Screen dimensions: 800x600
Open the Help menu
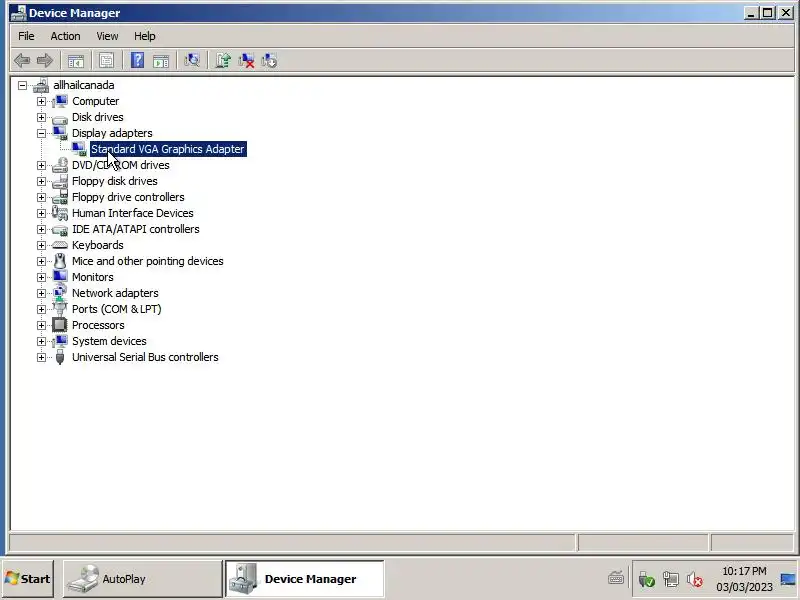coord(144,36)
